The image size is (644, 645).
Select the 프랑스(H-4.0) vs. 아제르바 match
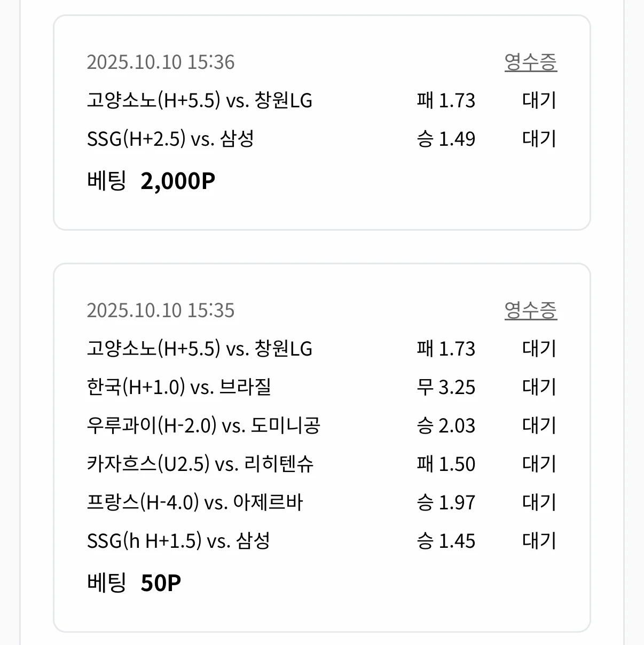tap(194, 502)
